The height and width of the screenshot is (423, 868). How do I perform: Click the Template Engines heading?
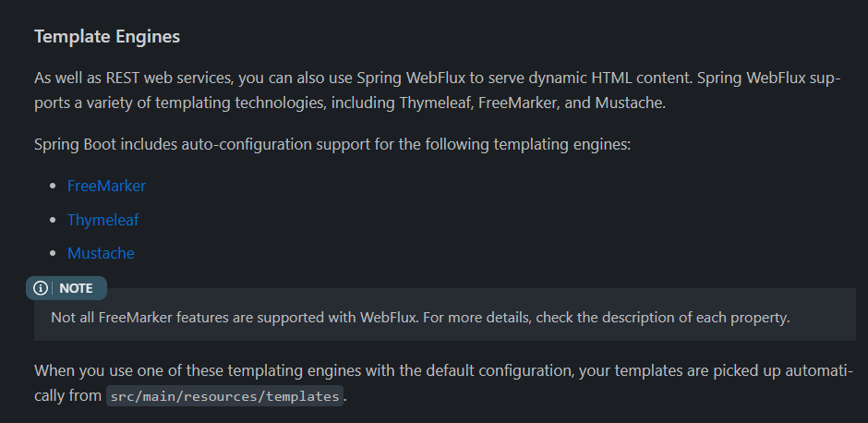coord(107,37)
